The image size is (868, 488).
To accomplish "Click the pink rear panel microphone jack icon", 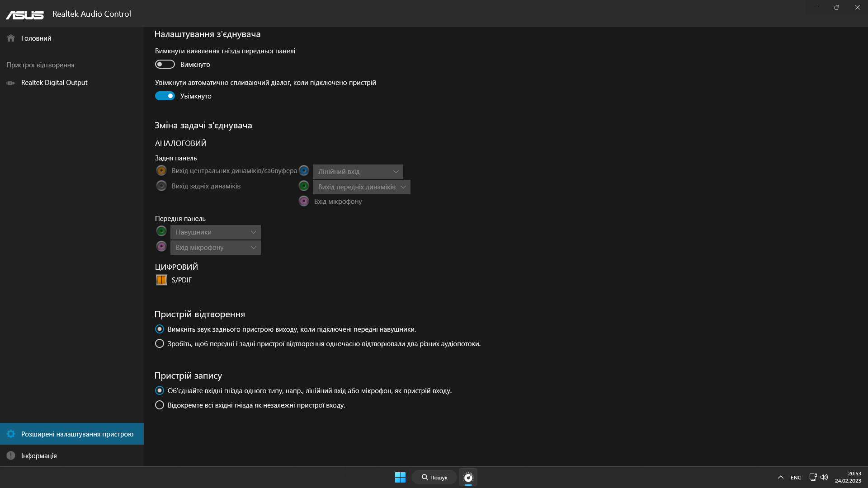I will tap(304, 201).
